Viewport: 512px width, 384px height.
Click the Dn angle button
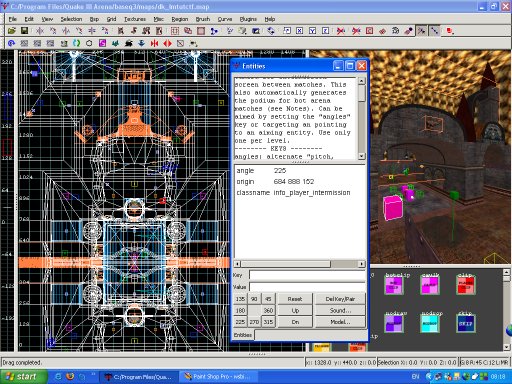click(295, 322)
